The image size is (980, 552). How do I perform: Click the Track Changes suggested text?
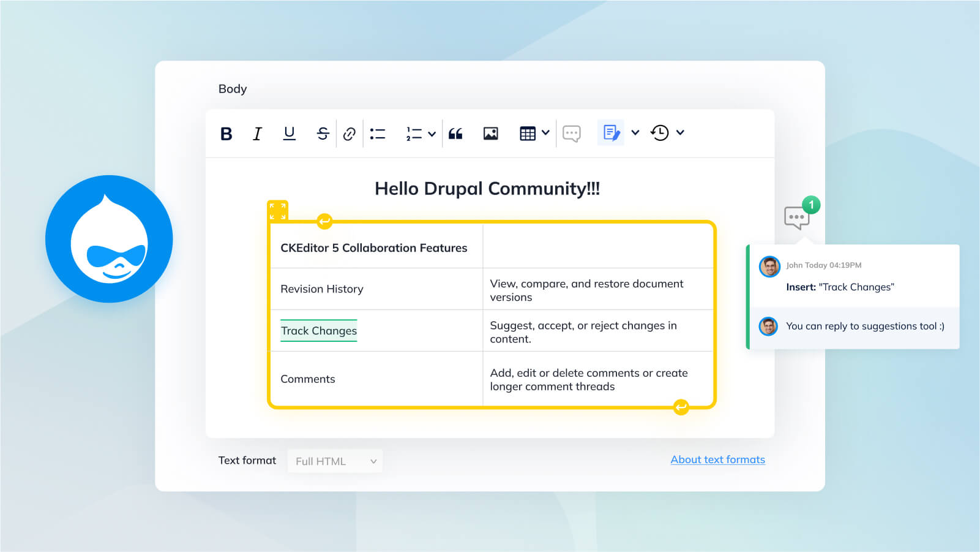tap(319, 331)
